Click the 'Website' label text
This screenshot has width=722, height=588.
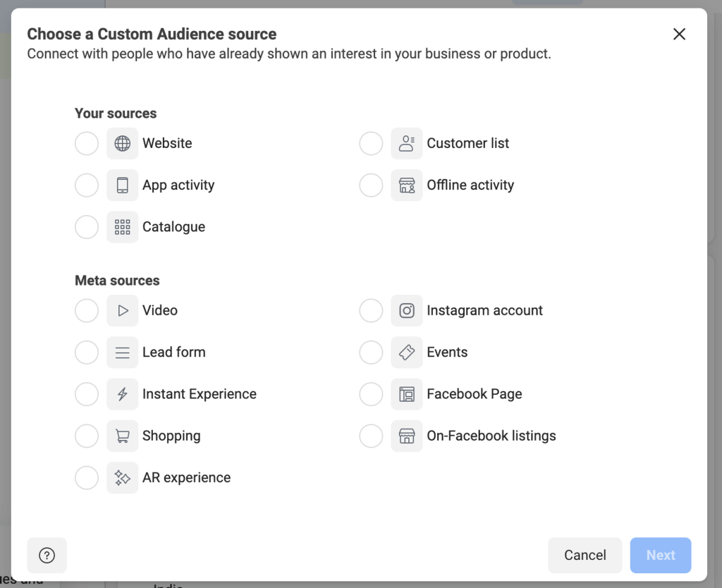(x=167, y=143)
